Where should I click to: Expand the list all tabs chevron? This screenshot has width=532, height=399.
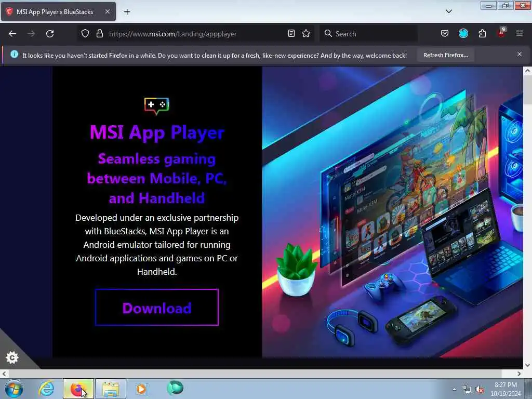click(448, 11)
